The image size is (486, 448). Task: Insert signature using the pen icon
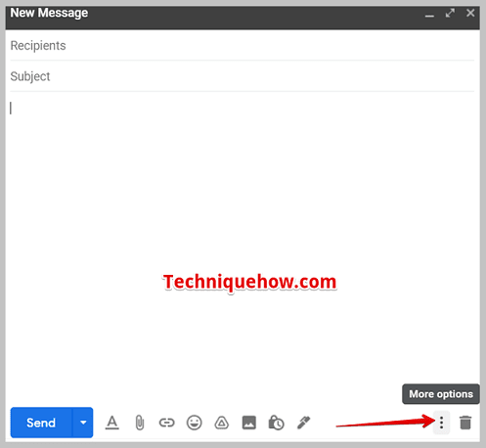(x=303, y=423)
